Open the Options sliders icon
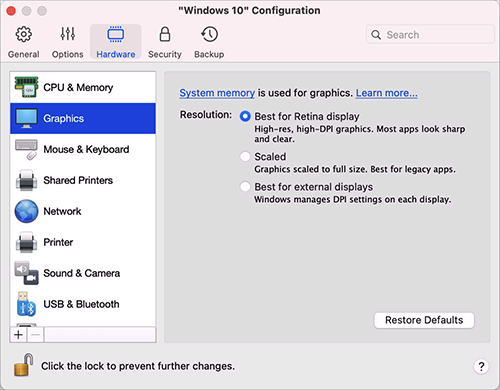 [x=68, y=34]
